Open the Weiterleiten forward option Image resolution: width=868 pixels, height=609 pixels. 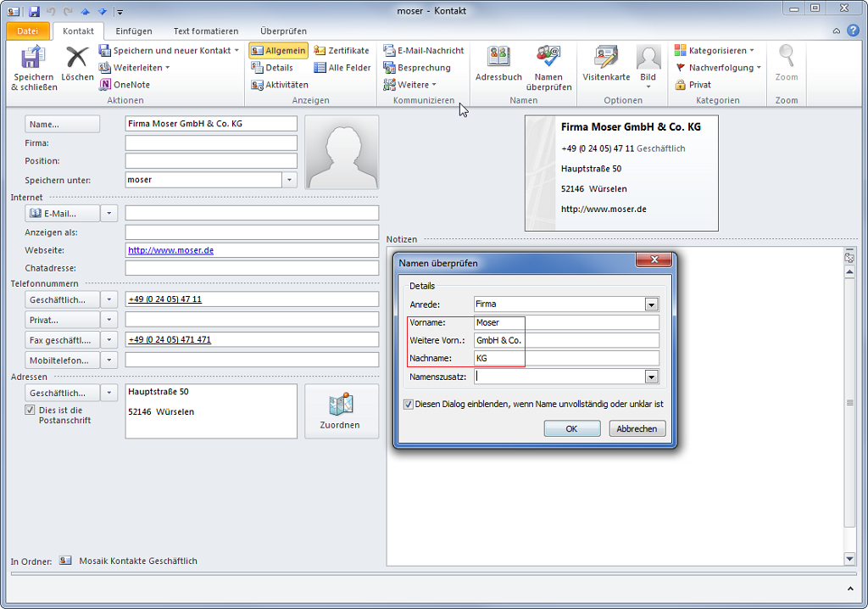coord(135,68)
